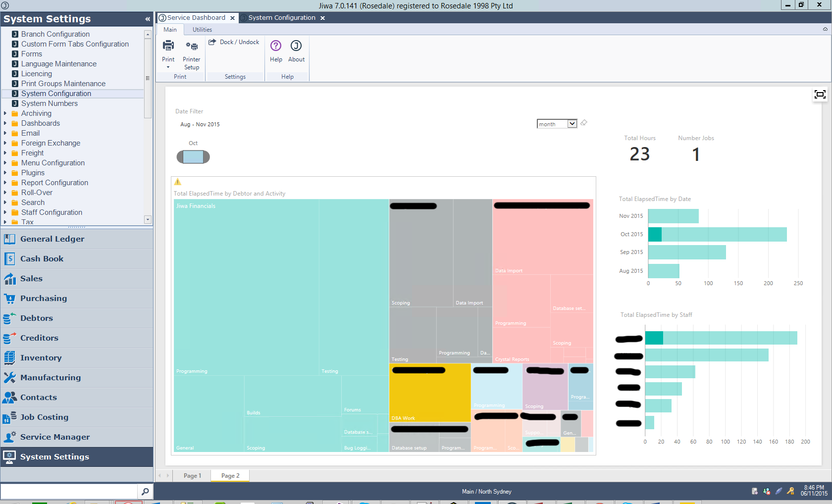
Task: Open the Job Costing module
Action: tap(44, 417)
